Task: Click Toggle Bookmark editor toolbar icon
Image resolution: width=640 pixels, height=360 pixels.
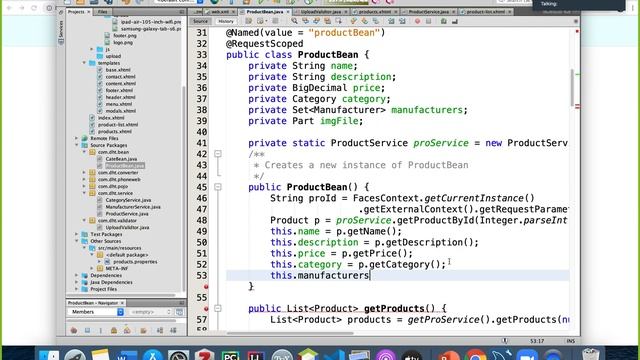Action: click(375, 21)
